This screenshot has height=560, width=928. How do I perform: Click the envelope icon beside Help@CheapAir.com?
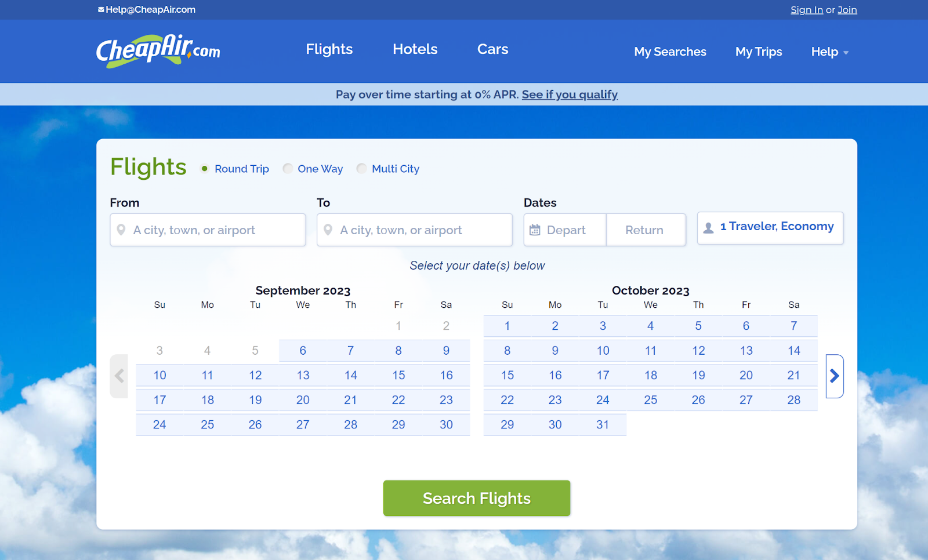tap(101, 9)
